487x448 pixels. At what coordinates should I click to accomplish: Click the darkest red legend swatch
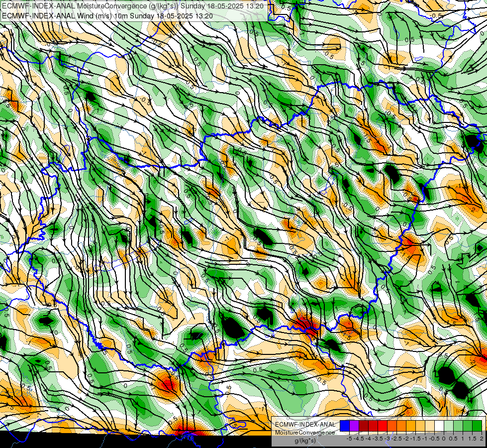[x=364, y=426]
